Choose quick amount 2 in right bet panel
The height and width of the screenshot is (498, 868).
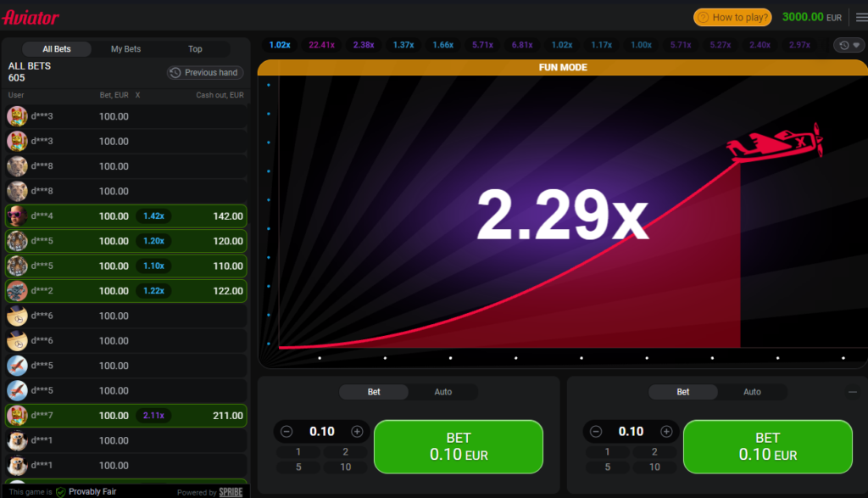(654, 452)
